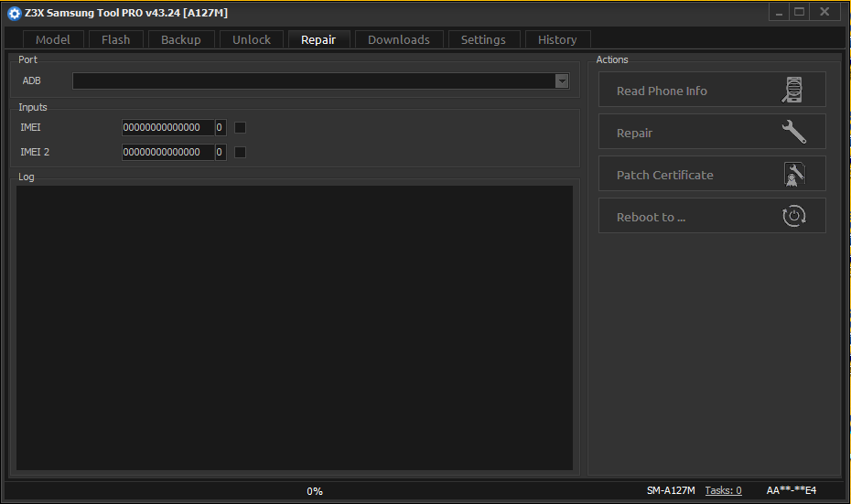This screenshot has height=504, width=851.
Task: Select the Repair tab
Action: click(x=318, y=39)
